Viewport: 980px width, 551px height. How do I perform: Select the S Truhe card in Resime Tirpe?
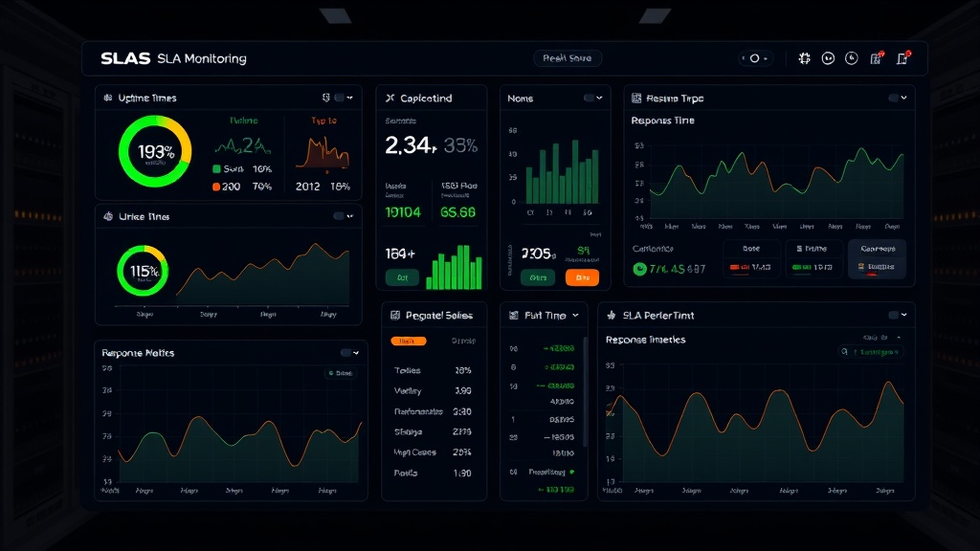coord(813,258)
